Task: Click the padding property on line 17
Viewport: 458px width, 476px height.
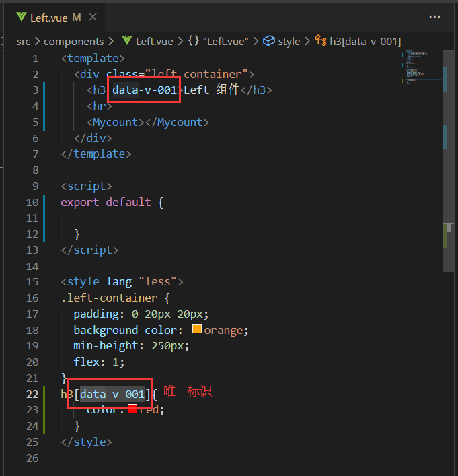Action: pyautogui.click(x=96, y=314)
